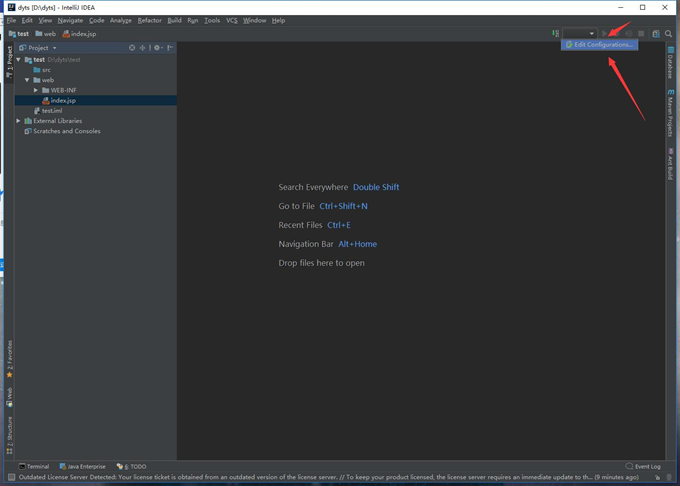Open Ant Build side tool window
This screenshot has width=680, height=486.
670,164
